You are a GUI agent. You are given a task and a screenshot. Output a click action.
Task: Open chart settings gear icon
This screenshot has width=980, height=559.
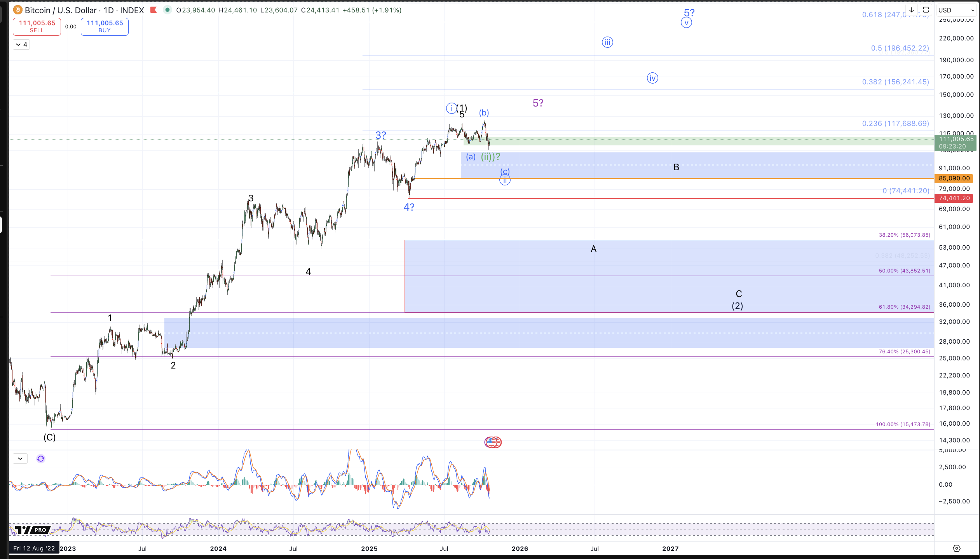coord(957,549)
